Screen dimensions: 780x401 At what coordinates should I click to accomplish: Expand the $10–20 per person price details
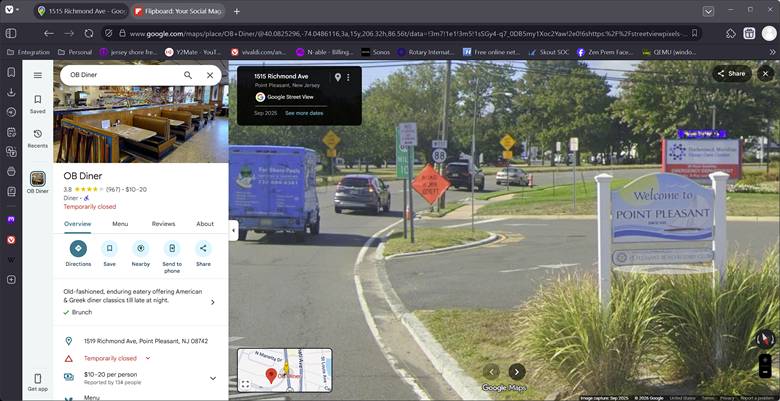(212, 378)
